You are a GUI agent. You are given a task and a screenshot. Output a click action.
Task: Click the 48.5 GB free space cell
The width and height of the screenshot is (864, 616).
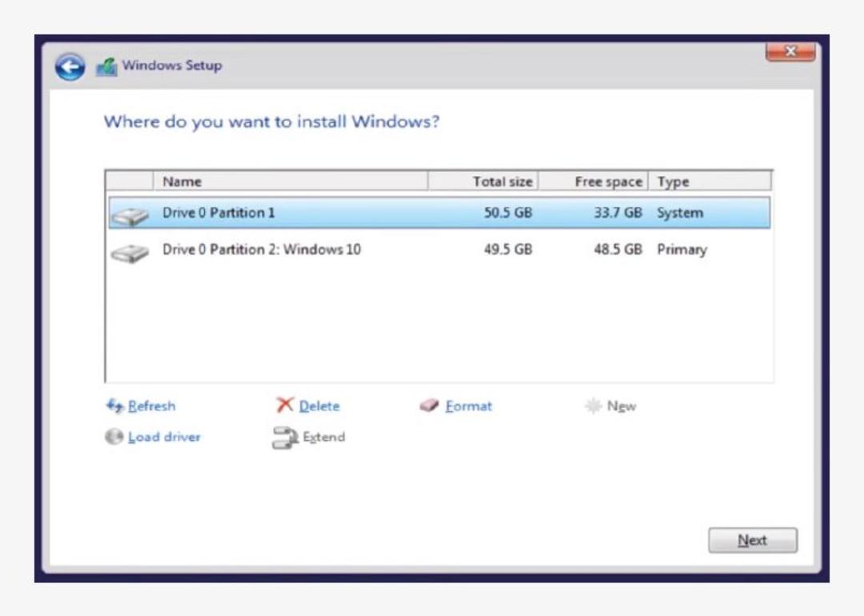click(618, 250)
